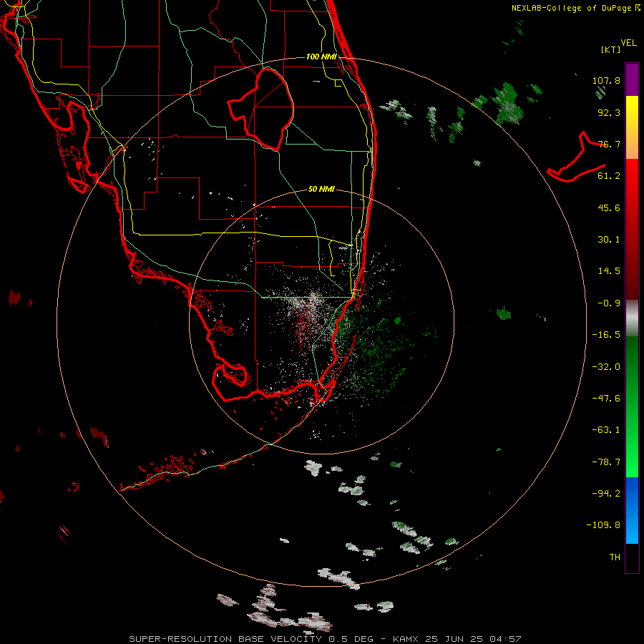Click the gray near-zero color bar segment
The image size is (644, 644).
[632, 318]
